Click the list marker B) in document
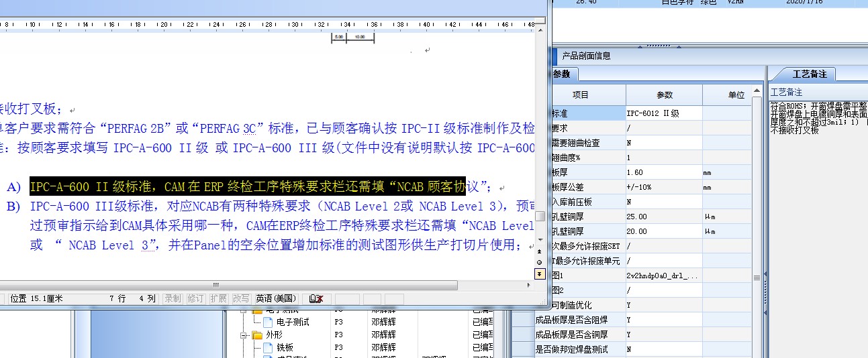868x358 pixels. pos(13,206)
